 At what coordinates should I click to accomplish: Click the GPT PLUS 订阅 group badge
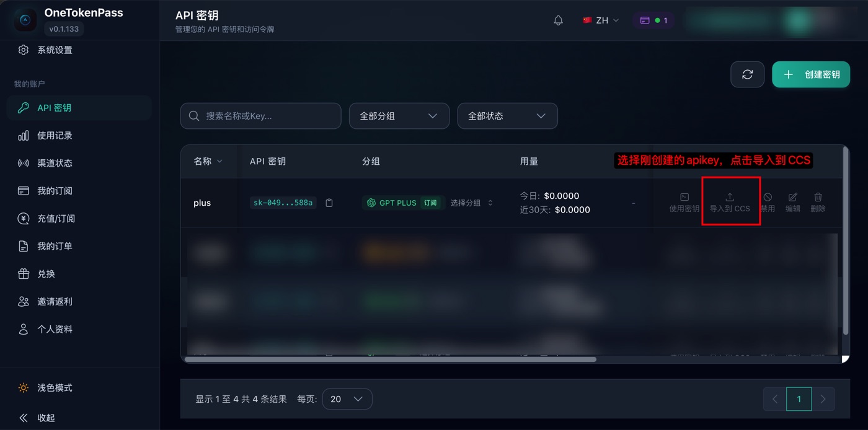coord(404,203)
